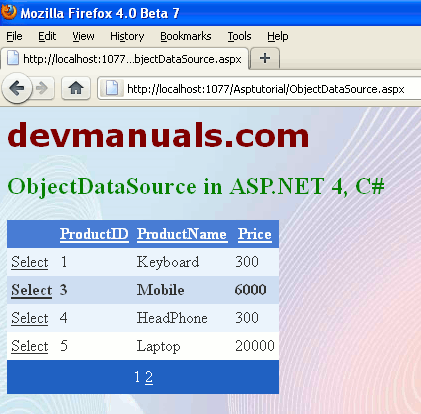Open the Tools menu
The height and width of the screenshot is (414, 421).
(x=239, y=36)
